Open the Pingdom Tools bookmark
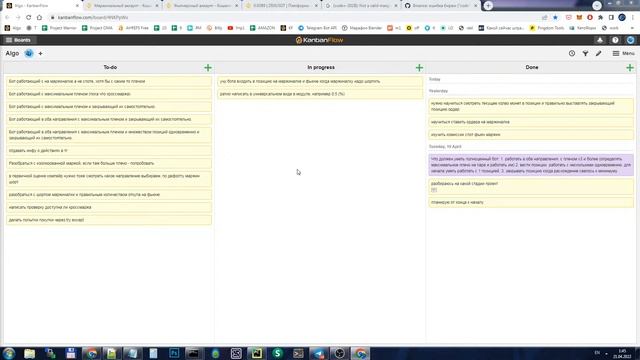 [547, 28]
